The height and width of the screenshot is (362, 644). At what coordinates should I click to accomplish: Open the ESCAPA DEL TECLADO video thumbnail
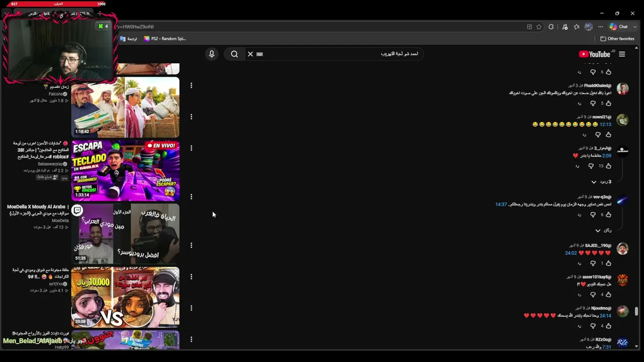point(125,170)
